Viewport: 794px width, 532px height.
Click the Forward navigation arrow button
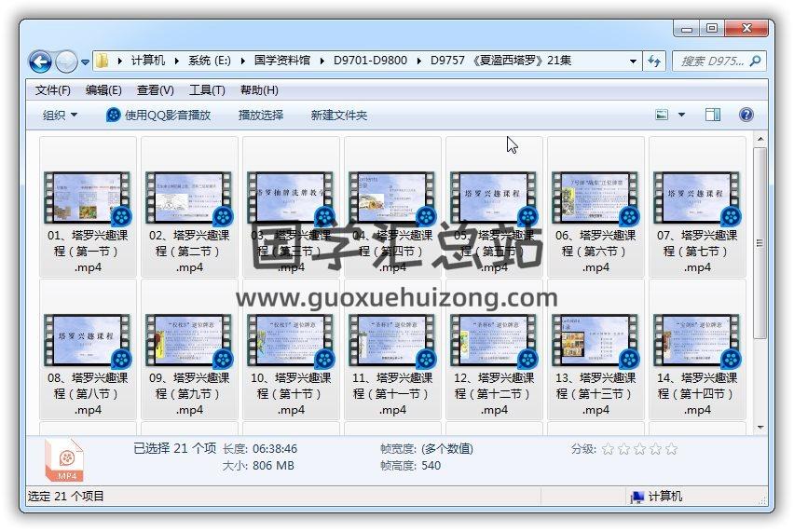[66, 61]
